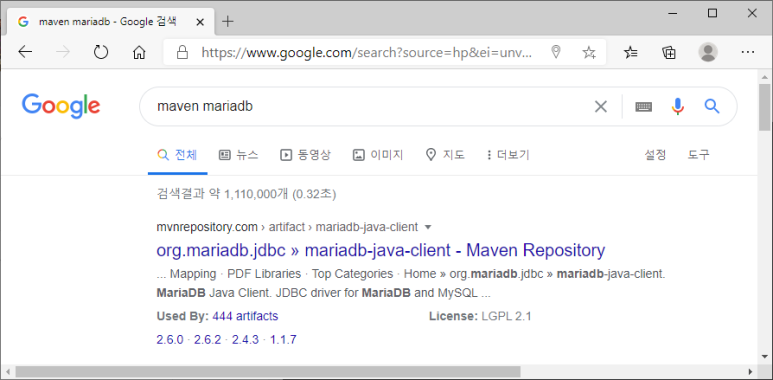Open the on-screen keyboard input tool
The height and width of the screenshot is (380, 773).
pyautogui.click(x=643, y=106)
